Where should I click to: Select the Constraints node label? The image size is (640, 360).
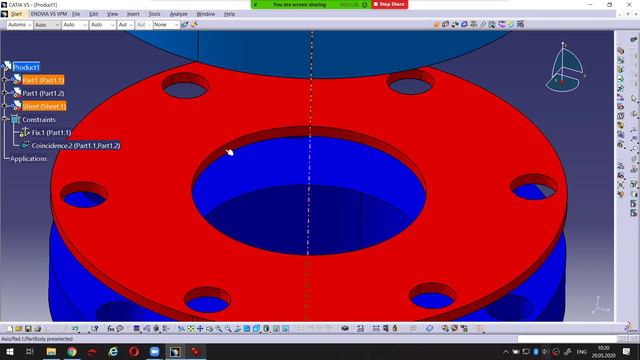(39, 120)
